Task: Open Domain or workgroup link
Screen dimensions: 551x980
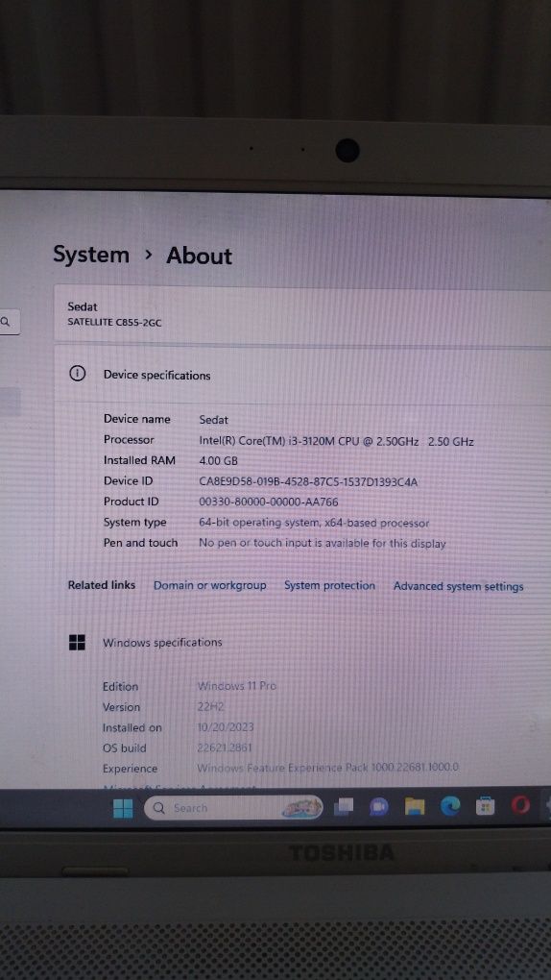Action: coord(210,586)
